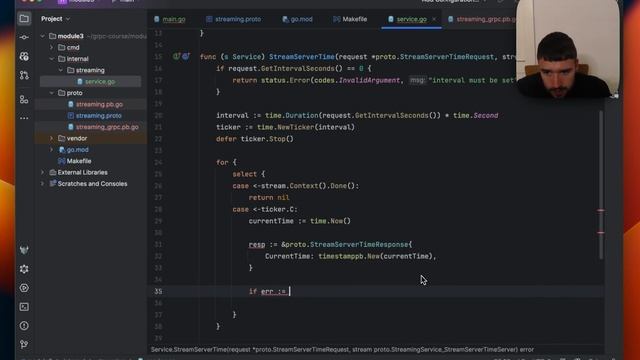Open the Commit tool window icon

[24, 37]
